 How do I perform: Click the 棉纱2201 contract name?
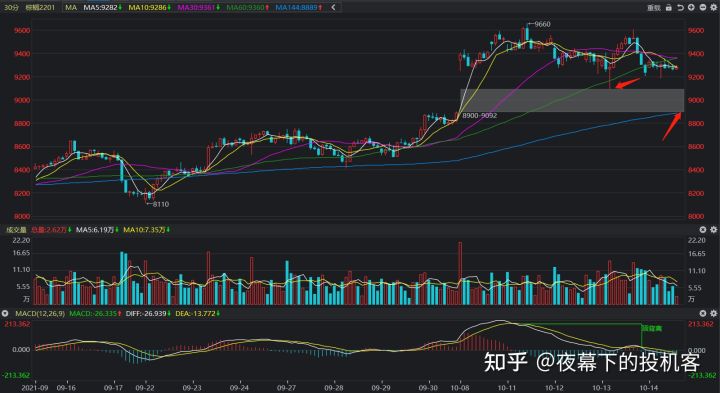click(40, 7)
